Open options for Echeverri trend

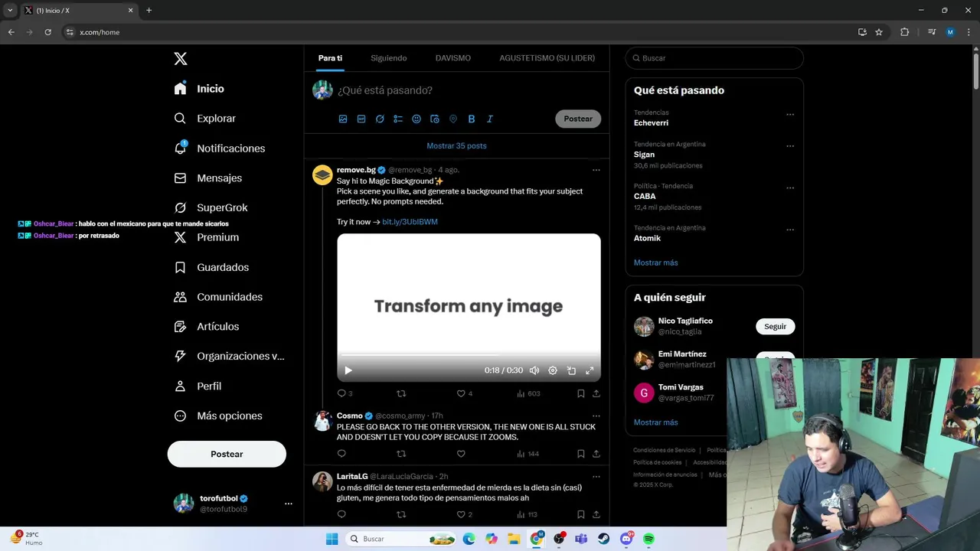tap(790, 115)
